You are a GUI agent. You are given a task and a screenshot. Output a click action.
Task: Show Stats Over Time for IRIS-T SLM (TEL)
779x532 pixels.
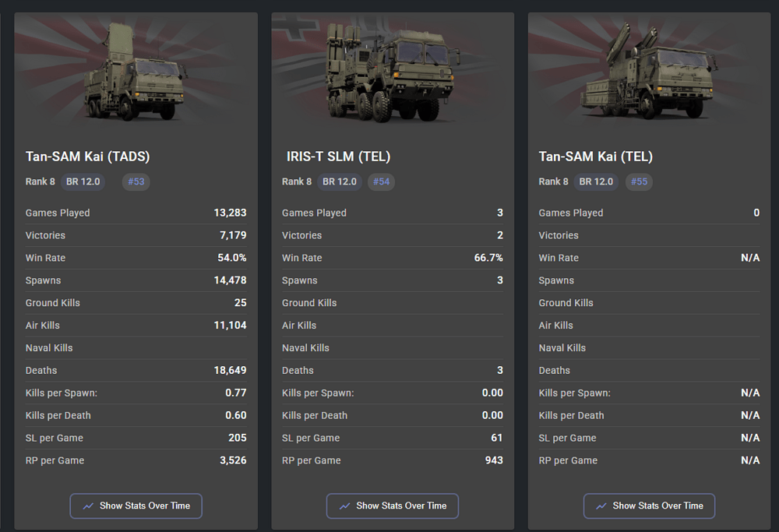coord(393,506)
